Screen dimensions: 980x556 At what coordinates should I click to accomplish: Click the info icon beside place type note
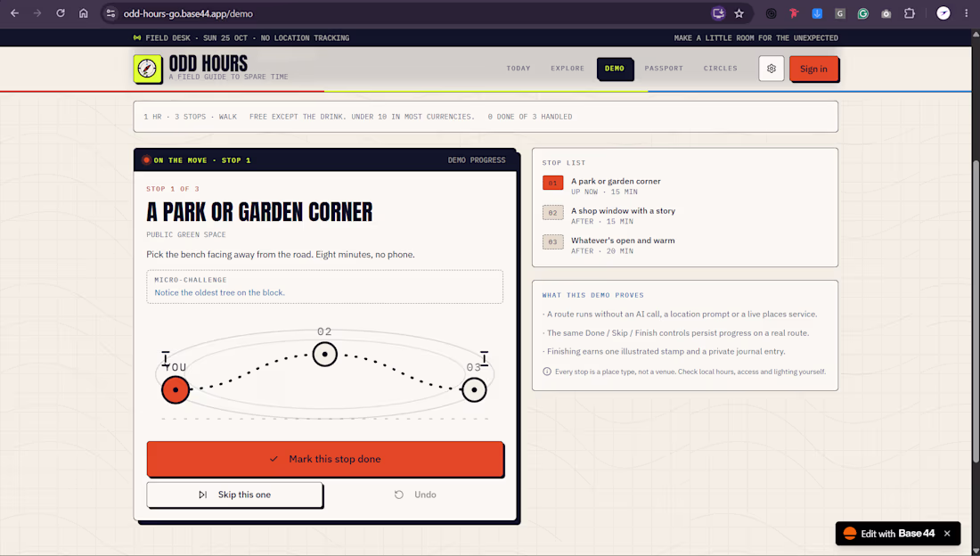point(547,372)
